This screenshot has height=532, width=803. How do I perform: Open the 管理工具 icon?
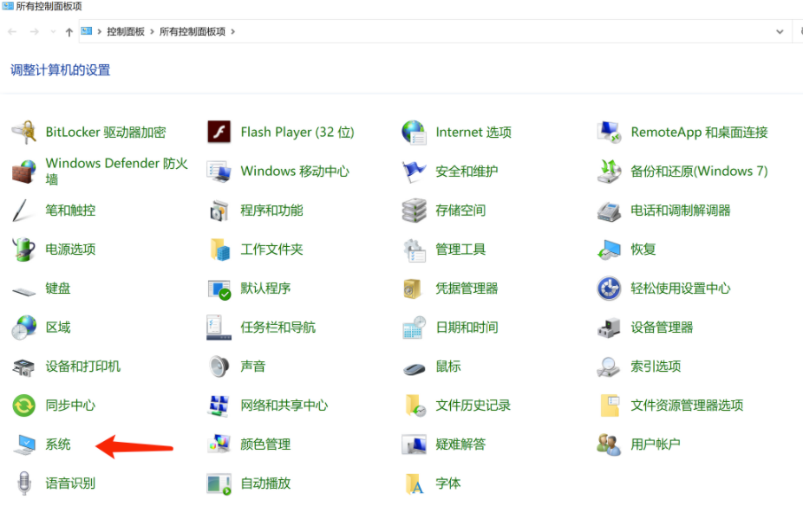click(x=414, y=250)
